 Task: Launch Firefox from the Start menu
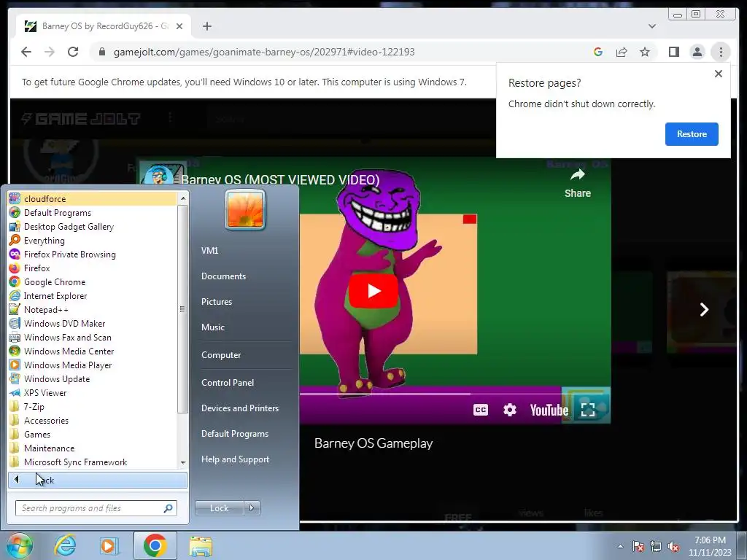tap(92, 268)
